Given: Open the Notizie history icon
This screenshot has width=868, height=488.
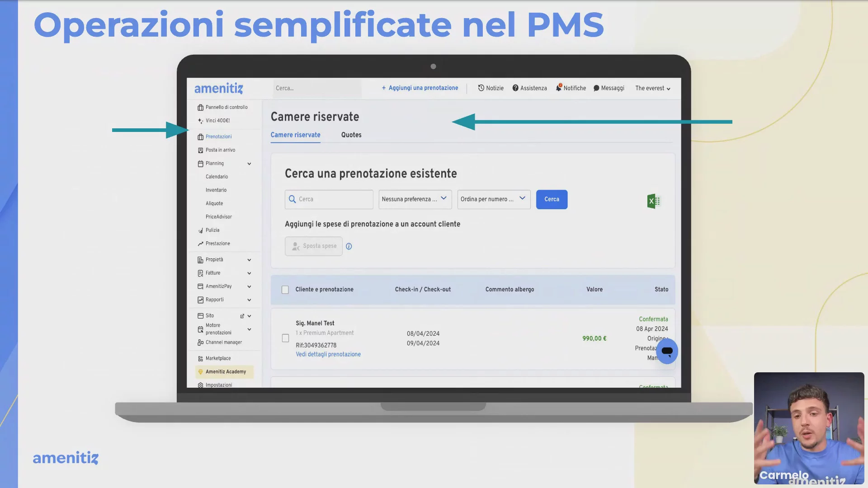Looking at the screenshot, I should point(481,88).
